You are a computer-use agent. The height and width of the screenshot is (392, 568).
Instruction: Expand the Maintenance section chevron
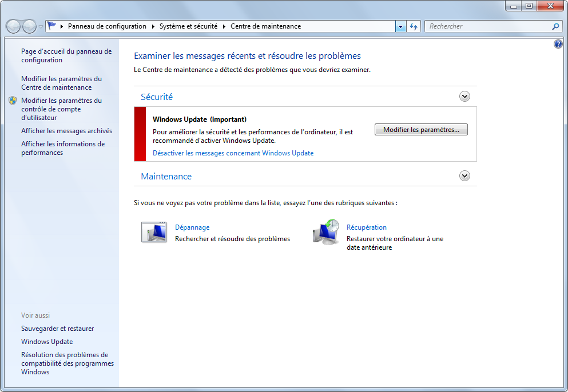(x=464, y=176)
